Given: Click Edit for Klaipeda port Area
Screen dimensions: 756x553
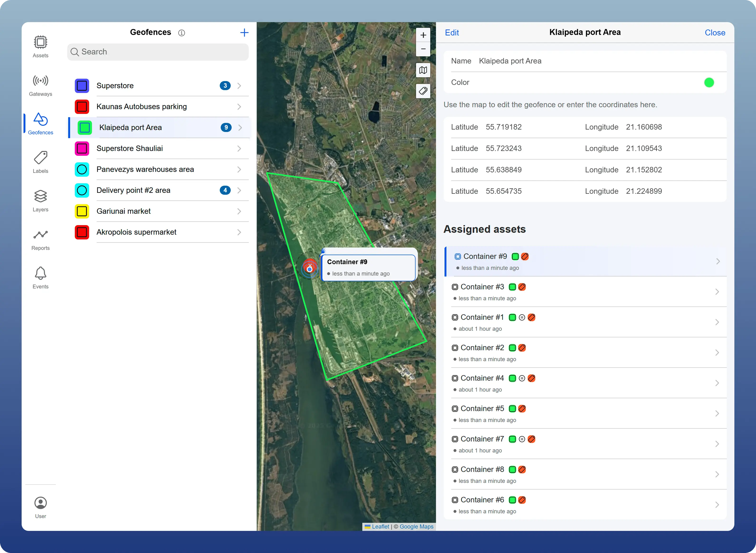Looking at the screenshot, I should [452, 33].
